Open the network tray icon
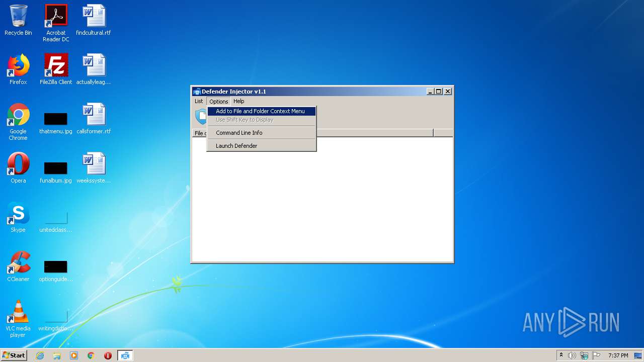Screen dimensions: 644x362 [x=584, y=355]
